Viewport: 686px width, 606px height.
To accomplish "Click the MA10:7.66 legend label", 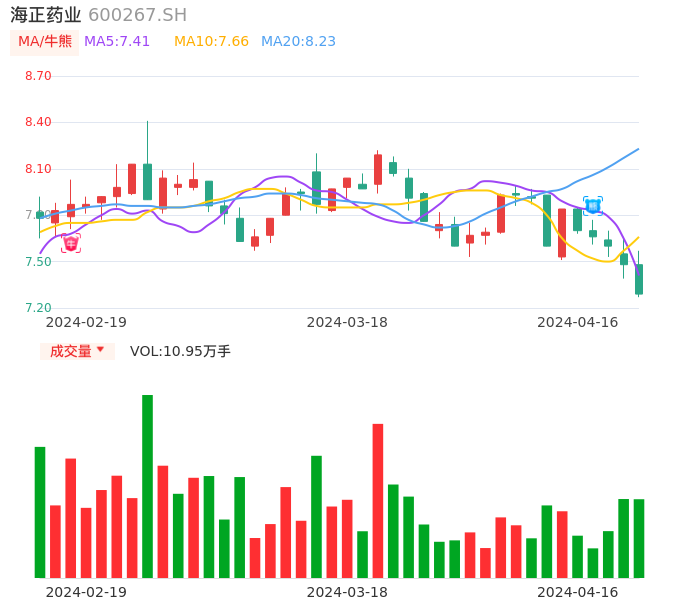I will click(x=211, y=42).
